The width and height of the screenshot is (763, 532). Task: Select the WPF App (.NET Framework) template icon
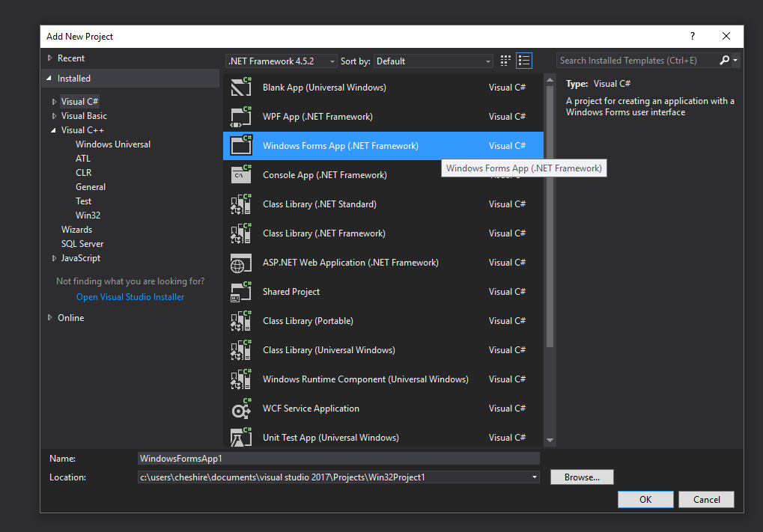coord(240,116)
